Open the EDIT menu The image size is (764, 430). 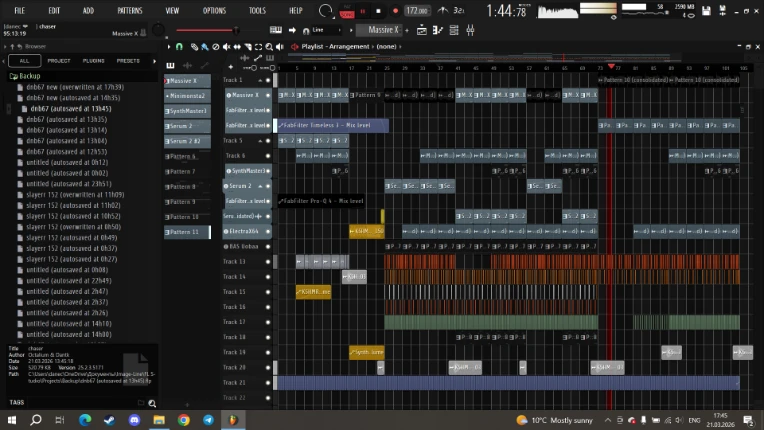click(x=54, y=10)
